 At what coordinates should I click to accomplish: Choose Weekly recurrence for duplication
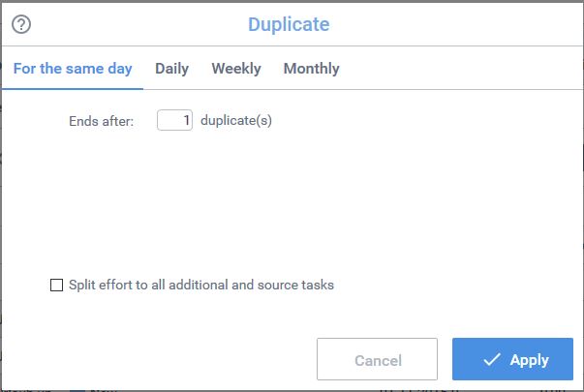pos(236,69)
